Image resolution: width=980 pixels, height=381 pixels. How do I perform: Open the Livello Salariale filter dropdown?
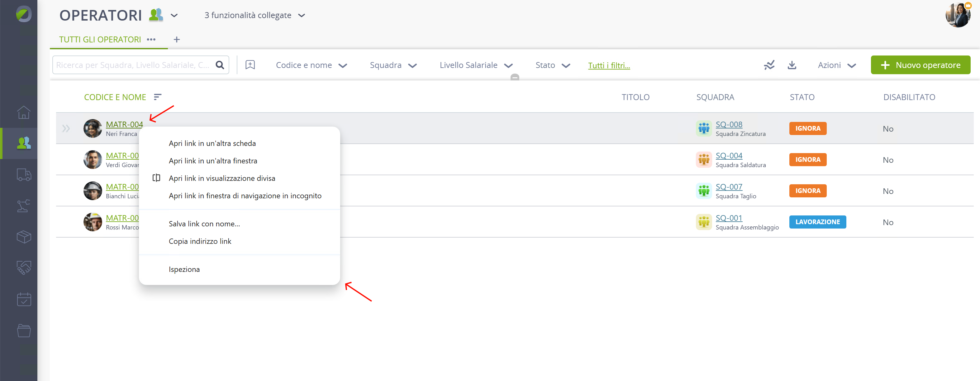476,65
